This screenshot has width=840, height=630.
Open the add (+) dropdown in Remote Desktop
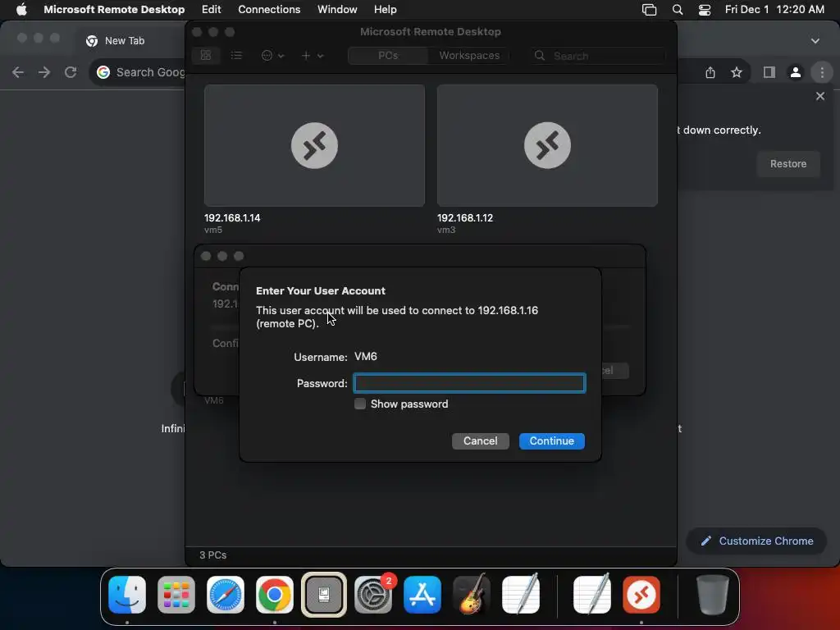click(x=313, y=55)
